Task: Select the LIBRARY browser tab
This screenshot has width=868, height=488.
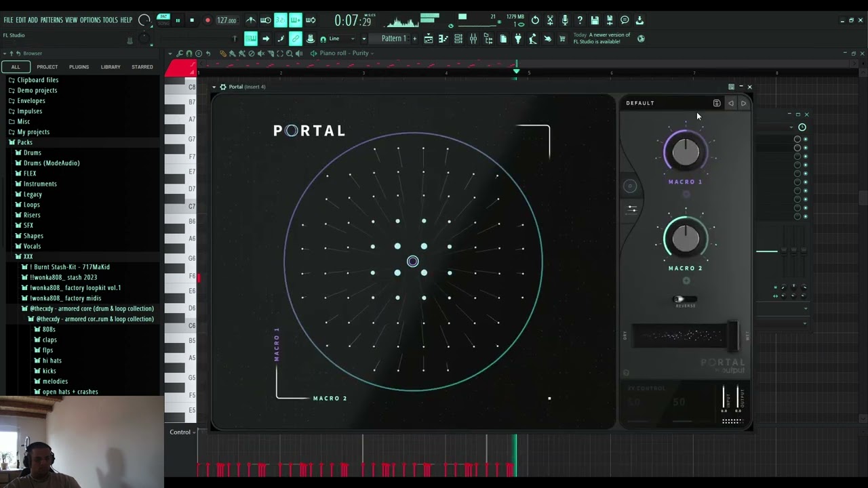Action: pyautogui.click(x=111, y=67)
